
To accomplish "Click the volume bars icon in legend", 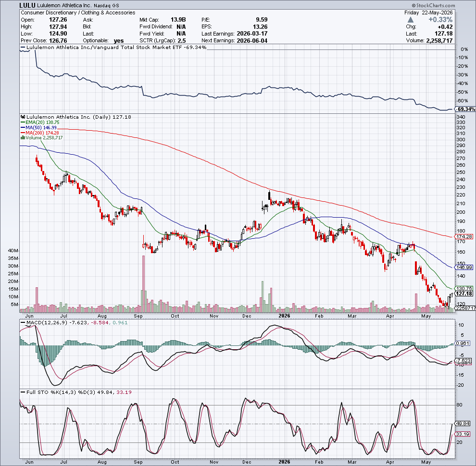I will click(x=23, y=138).
